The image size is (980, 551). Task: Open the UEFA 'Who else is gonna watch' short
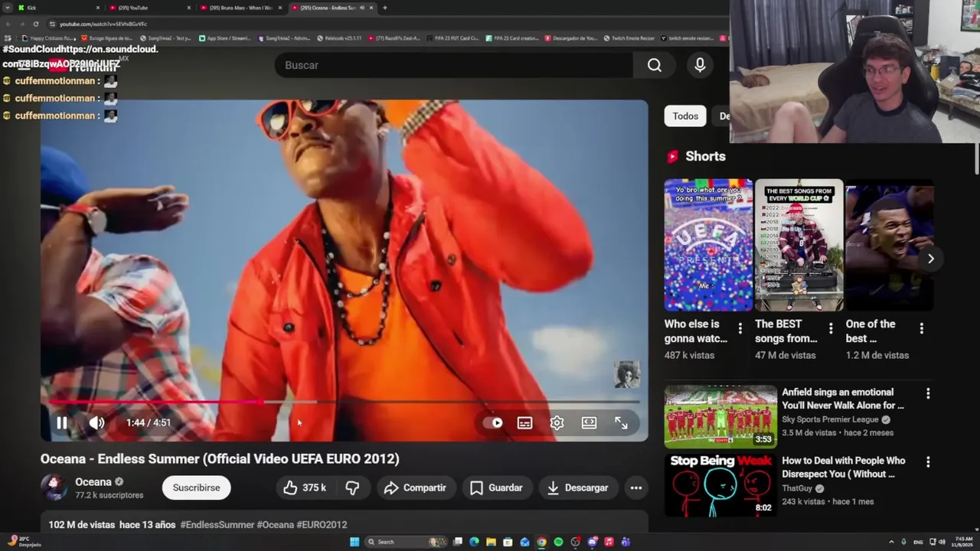(x=708, y=245)
